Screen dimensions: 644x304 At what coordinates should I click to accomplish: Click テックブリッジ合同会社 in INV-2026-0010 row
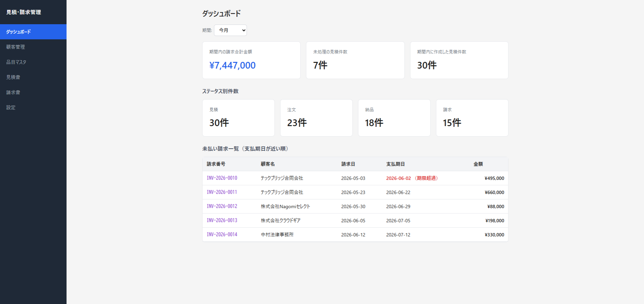click(282, 178)
